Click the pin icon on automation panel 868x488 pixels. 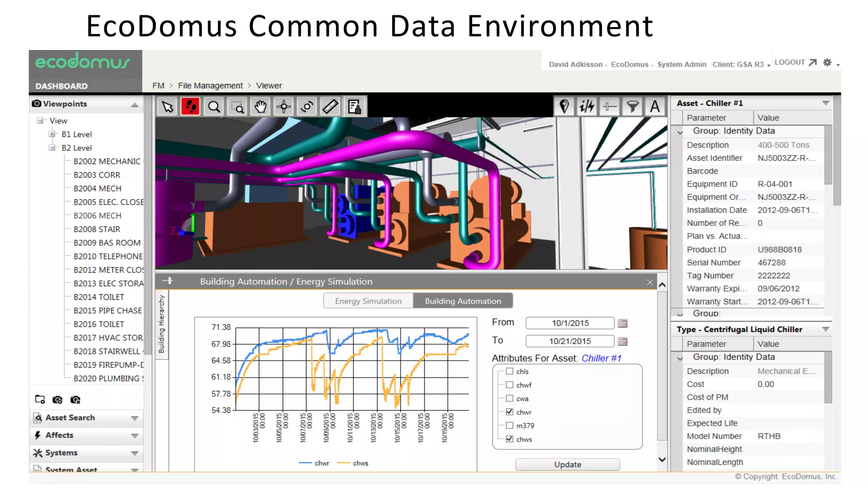tap(168, 280)
